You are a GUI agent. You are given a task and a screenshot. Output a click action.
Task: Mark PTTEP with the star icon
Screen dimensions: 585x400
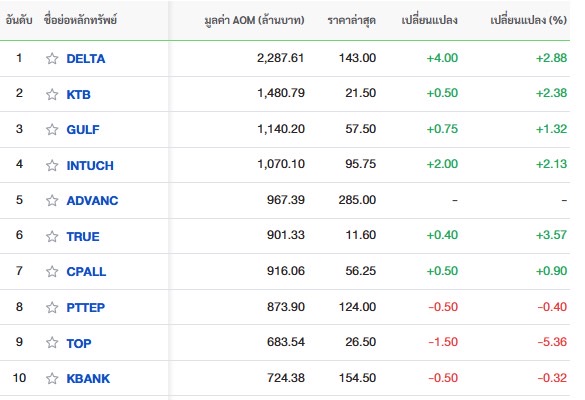(x=52, y=307)
